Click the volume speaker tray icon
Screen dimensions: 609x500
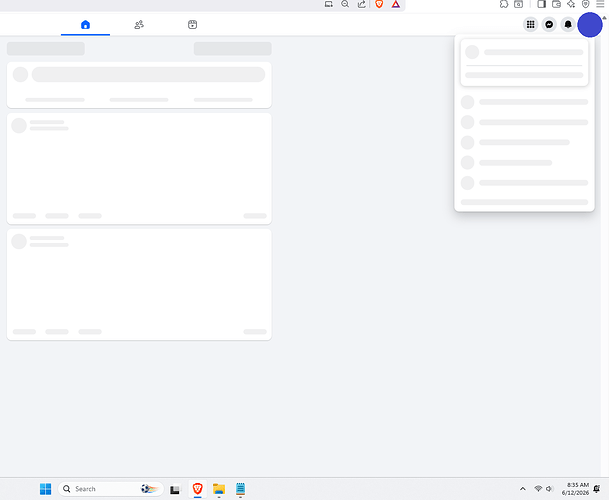[549, 489]
